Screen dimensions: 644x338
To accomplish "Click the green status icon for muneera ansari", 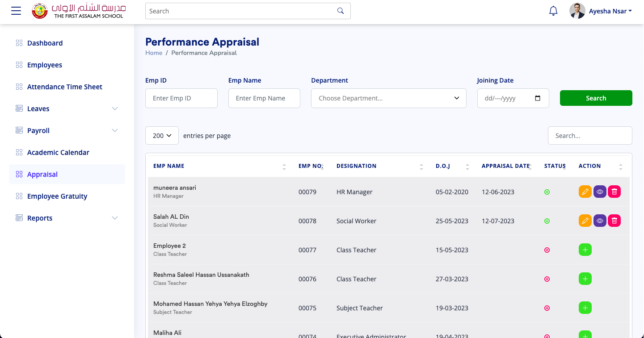I will tap(547, 192).
